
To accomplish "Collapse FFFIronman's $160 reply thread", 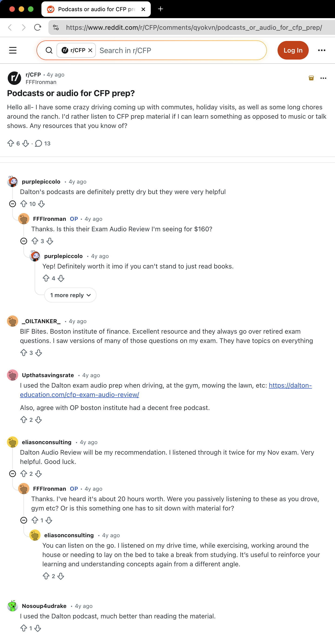I will [24, 241].
